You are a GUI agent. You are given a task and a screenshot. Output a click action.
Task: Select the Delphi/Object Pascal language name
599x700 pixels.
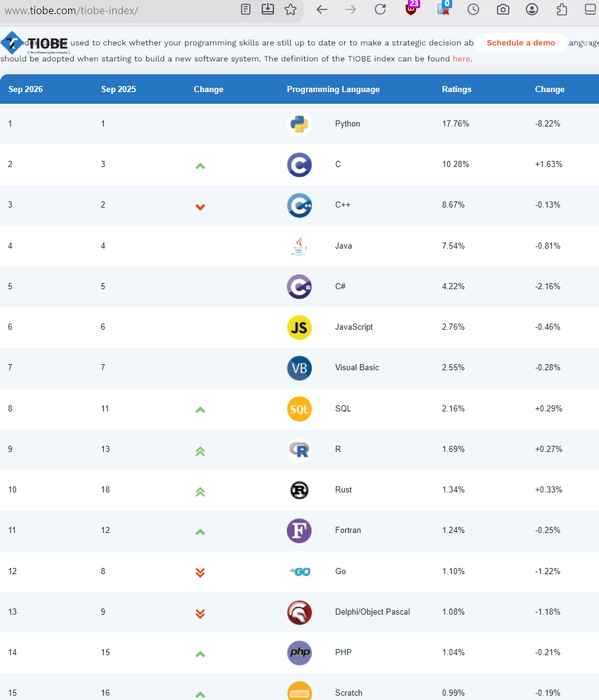pyautogui.click(x=372, y=612)
